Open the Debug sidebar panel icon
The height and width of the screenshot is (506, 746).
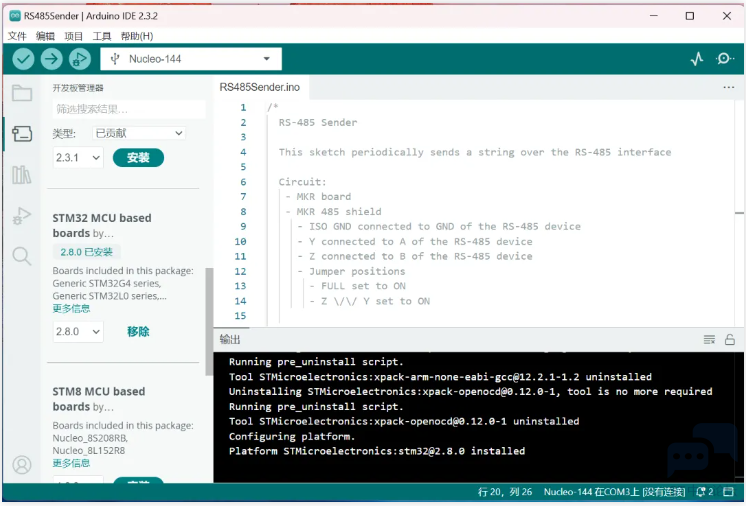pyautogui.click(x=22, y=216)
